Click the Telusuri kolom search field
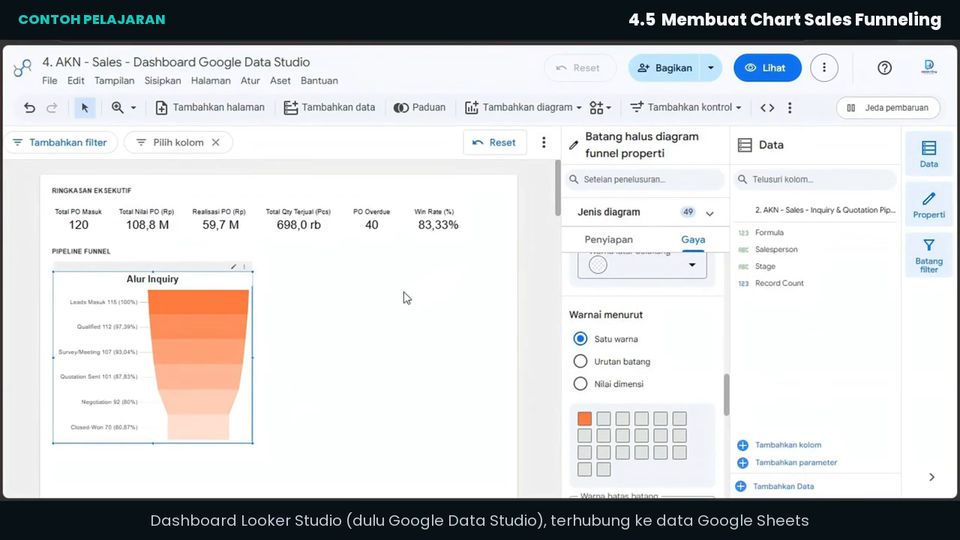Screen dimensions: 960x540 click(816, 179)
